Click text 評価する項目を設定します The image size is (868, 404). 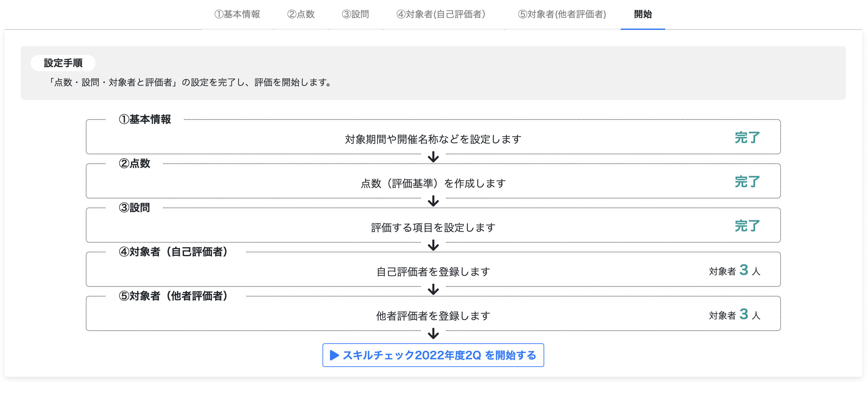pos(433,228)
